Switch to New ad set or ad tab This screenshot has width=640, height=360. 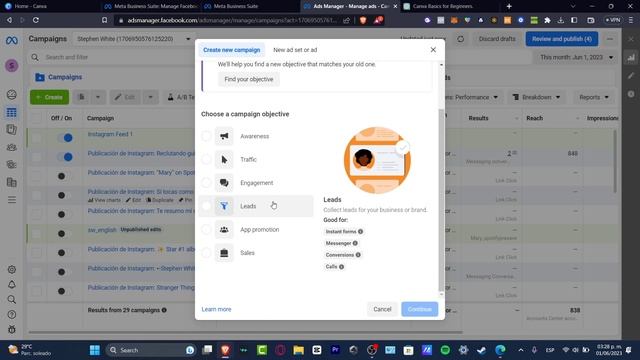pyautogui.click(x=295, y=50)
